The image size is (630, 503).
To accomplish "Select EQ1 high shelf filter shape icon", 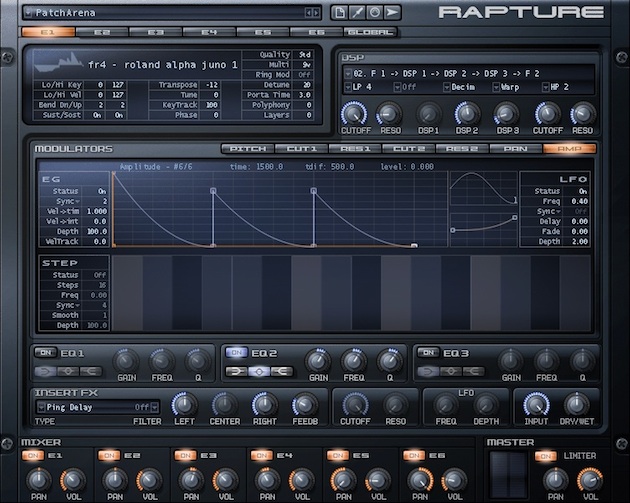I will tap(90, 371).
